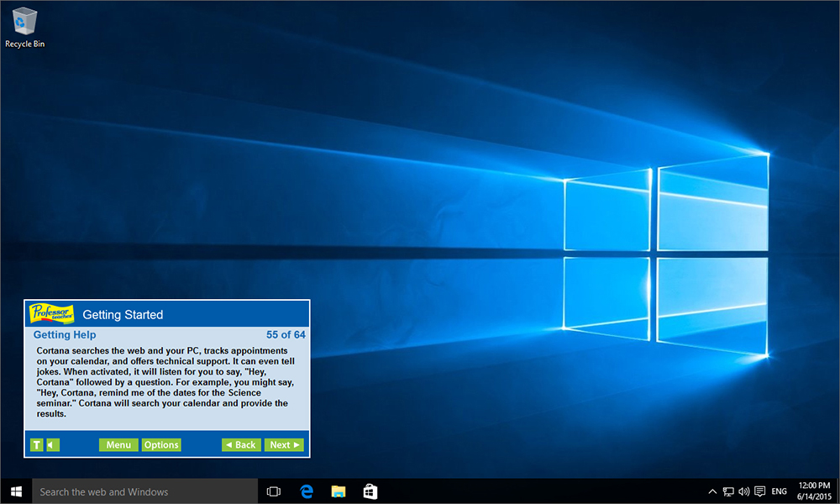This screenshot has width=840, height=504.
Task: Open Microsoft Edge from the taskbar
Action: [305, 491]
